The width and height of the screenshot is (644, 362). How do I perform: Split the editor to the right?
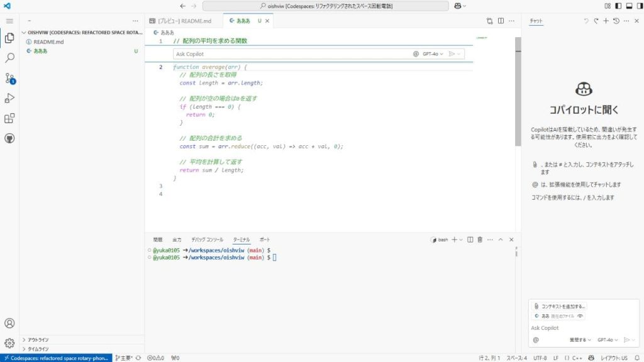[x=501, y=21]
